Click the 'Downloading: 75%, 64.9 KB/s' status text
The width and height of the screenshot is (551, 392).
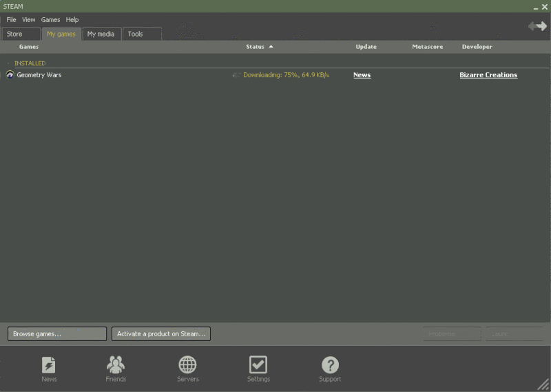[x=286, y=75]
